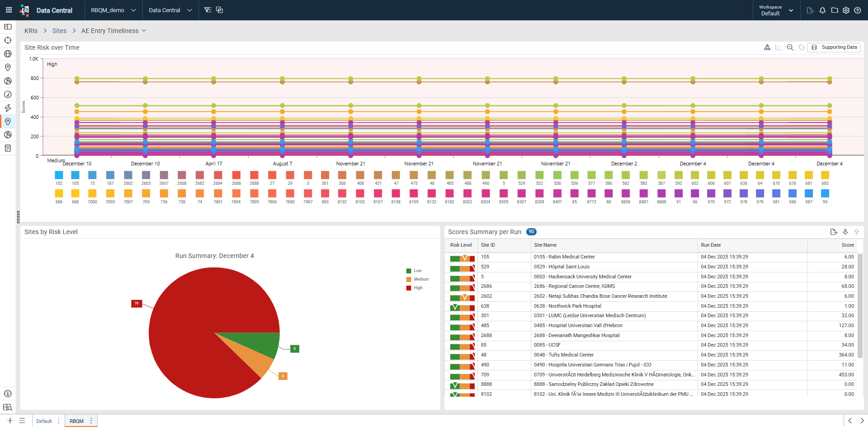This screenshot has height=427, width=868.
Task: Toggle site 529 legend series
Action: click(521, 175)
